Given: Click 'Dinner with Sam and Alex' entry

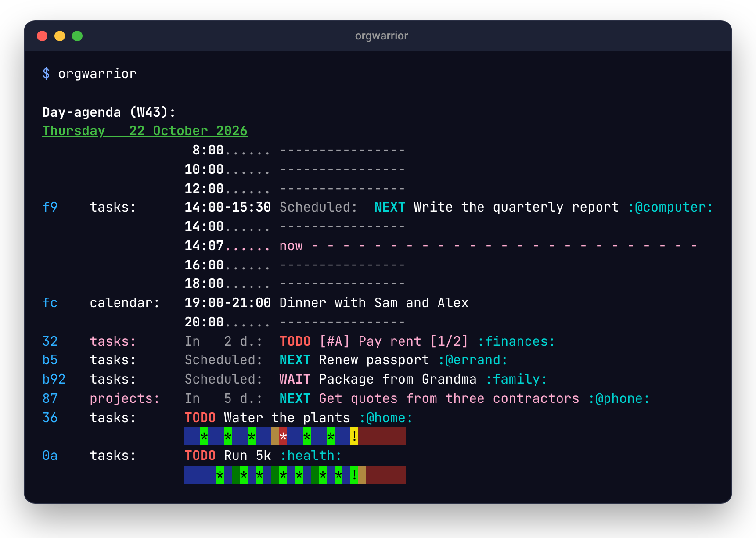Looking at the screenshot, I should (374, 303).
